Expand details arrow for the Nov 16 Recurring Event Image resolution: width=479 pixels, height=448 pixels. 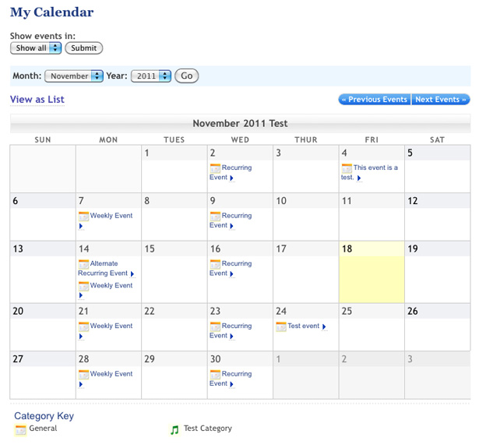click(x=231, y=273)
